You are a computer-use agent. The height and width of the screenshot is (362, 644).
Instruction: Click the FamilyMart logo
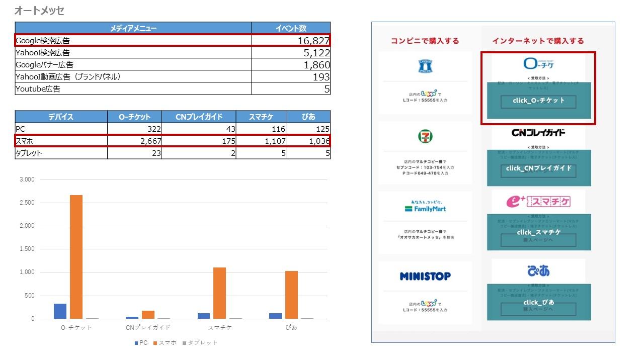pyautogui.click(x=425, y=206)
